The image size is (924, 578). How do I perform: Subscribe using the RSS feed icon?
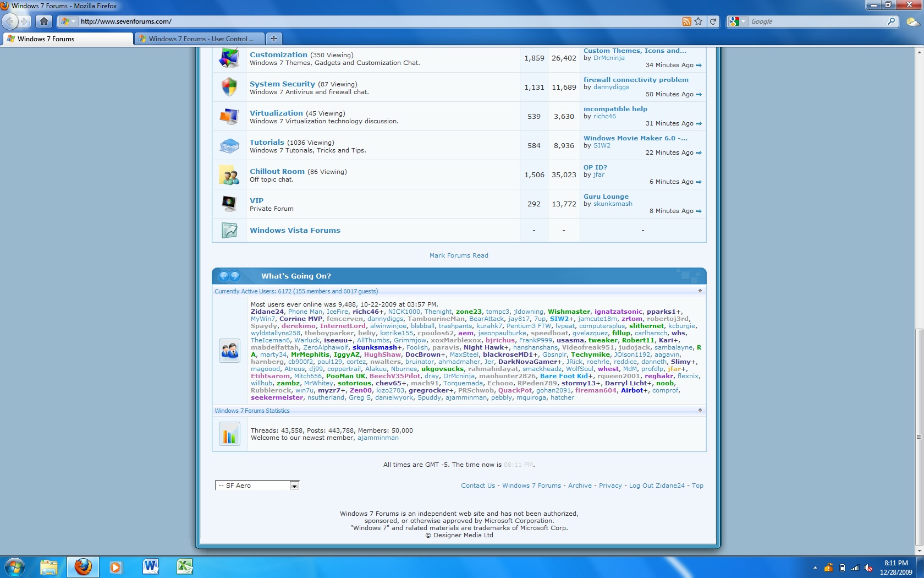tap(686, 21)
